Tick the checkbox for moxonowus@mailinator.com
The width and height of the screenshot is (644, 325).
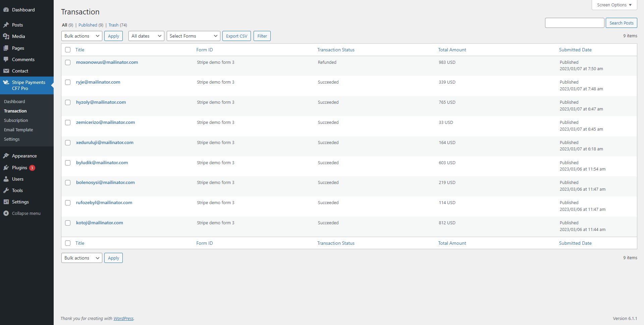[68, 62]
